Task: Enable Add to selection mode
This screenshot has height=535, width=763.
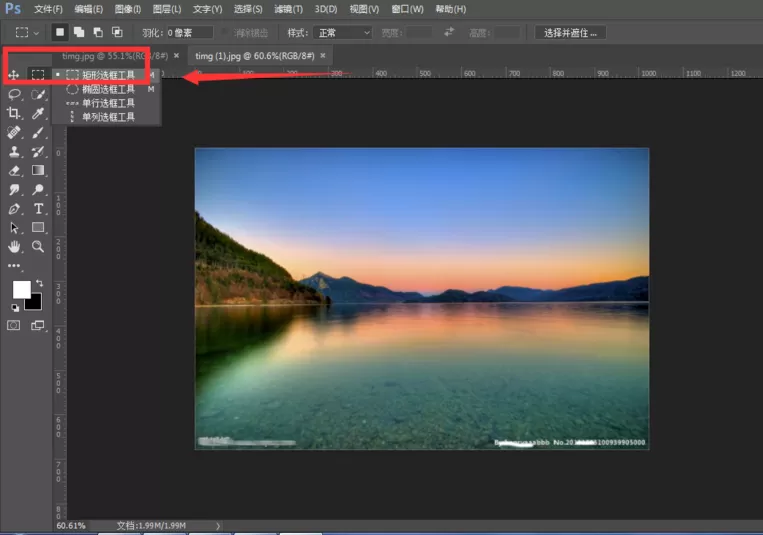Action: point(79,32)
